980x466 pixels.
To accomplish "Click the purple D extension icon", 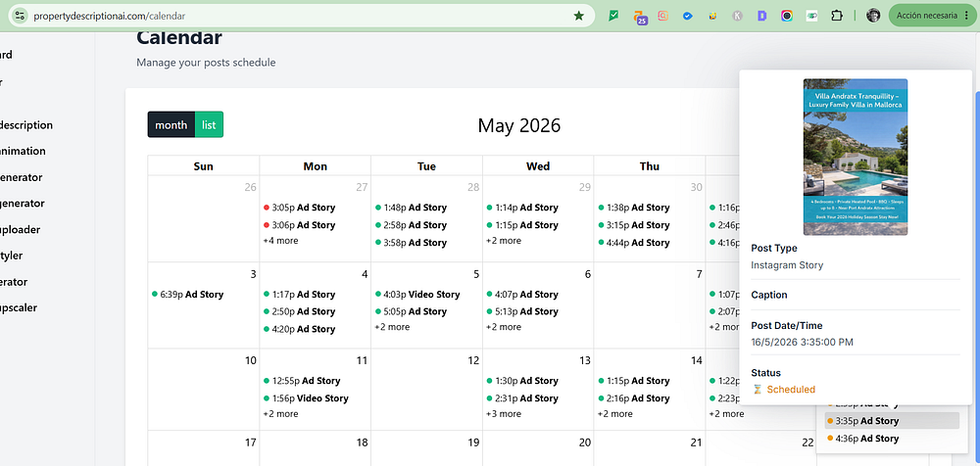I will click(761, 16).
